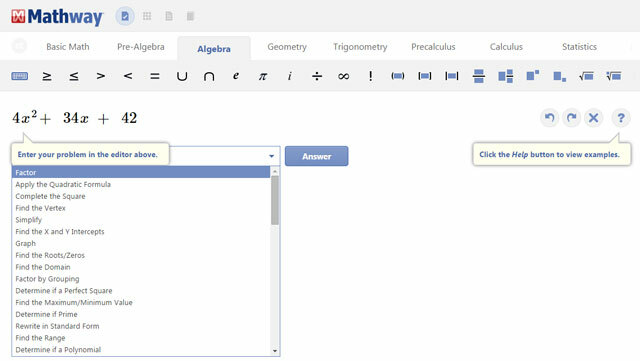Viewport: 640px width, 361px height.
Task: Open Help with the question mark button
Action: 620,118
